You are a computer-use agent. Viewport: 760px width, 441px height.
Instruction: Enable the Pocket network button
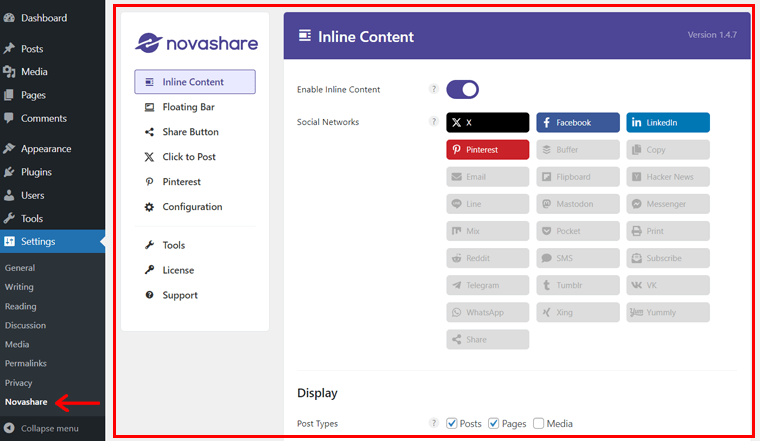click(x=578, y=231)
